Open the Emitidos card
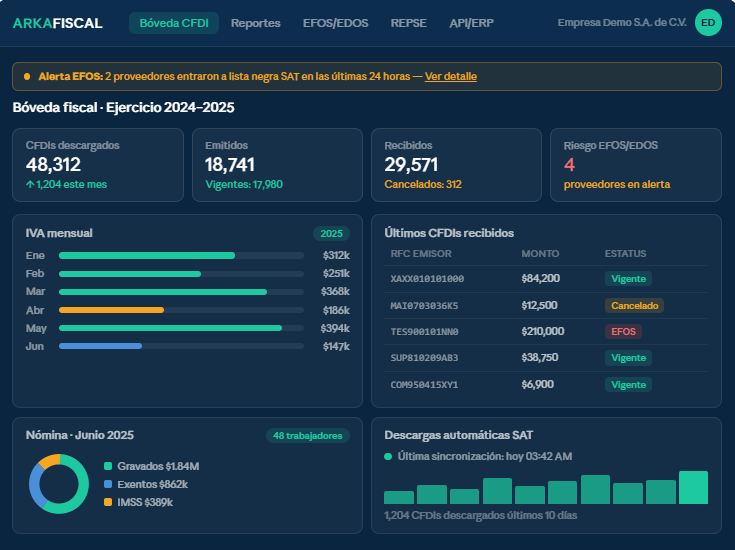Viewport: 735px width, 550px height. click(x=278, y=165)
